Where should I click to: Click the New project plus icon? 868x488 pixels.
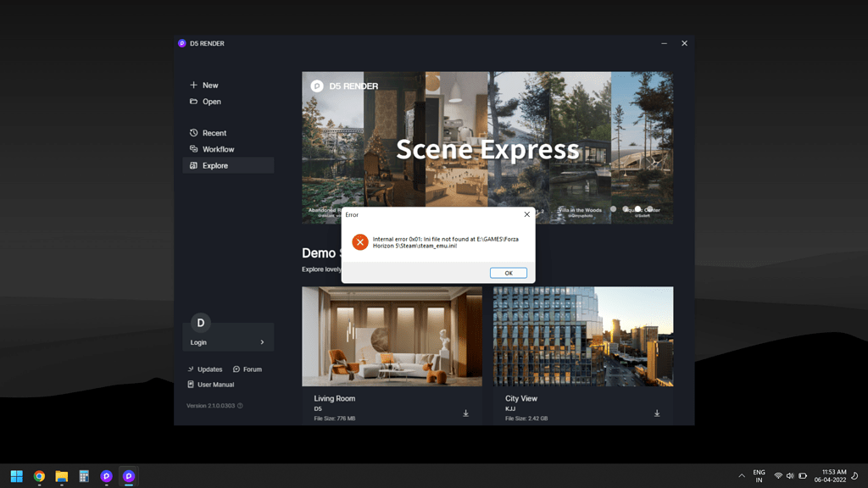point(193,85)
